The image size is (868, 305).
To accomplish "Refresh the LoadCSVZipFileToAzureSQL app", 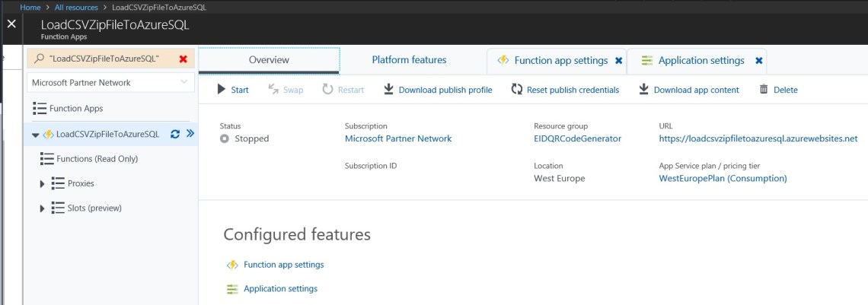I will click(175, 134).
